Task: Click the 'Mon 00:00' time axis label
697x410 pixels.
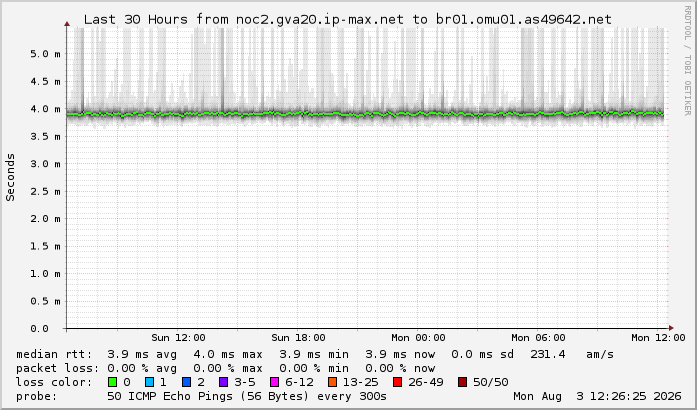Action: [x=418, y=338]
